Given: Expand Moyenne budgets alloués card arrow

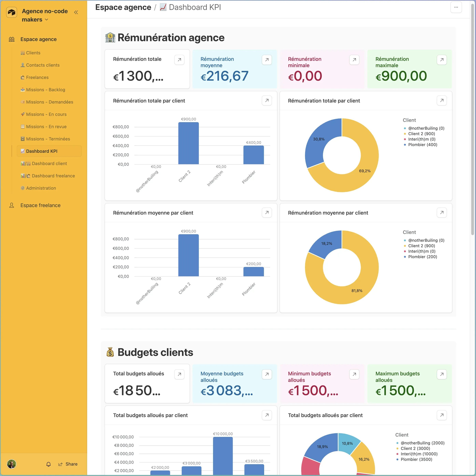Looking at the screenshot, I should pos(267,374).
